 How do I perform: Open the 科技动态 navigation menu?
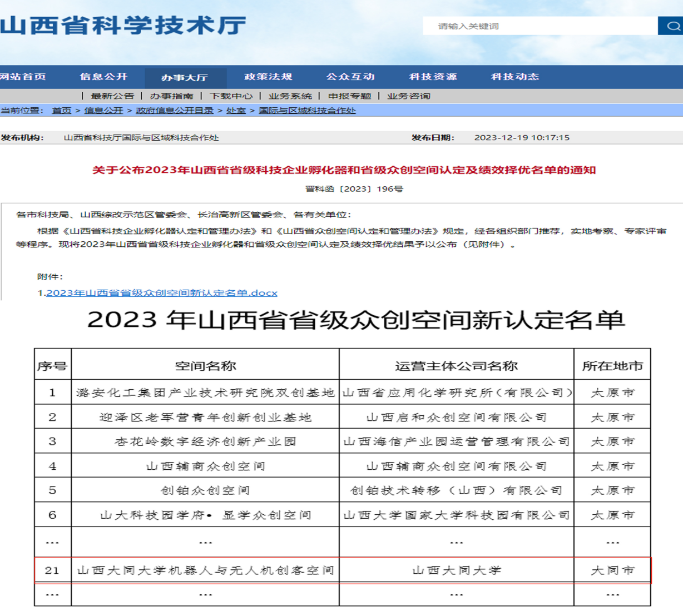(515, 77)
